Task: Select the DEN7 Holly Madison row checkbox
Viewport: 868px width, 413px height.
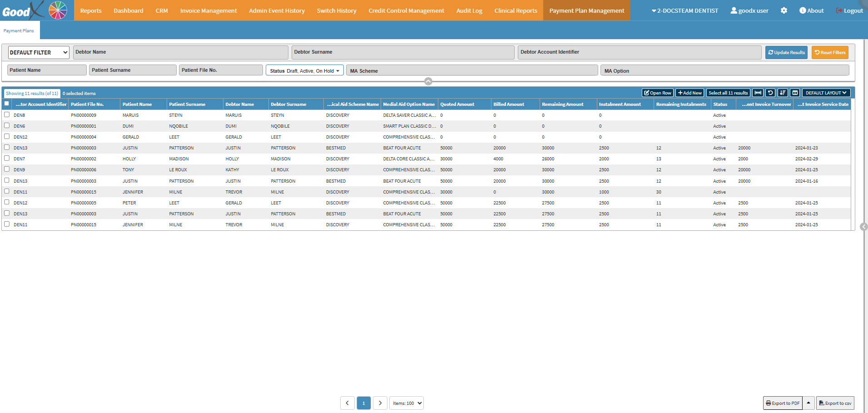Action: [7, 158]
